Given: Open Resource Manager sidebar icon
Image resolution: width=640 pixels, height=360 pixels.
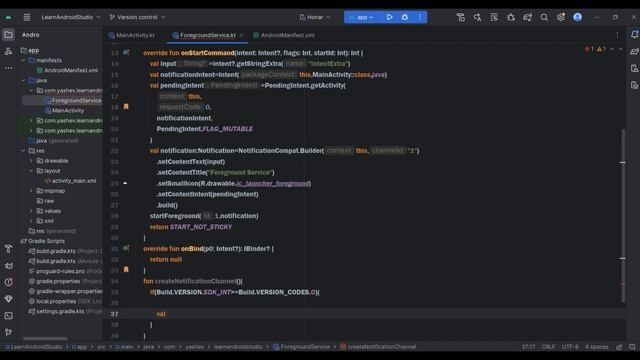Looking at the screenshot, I should [8, 51].
